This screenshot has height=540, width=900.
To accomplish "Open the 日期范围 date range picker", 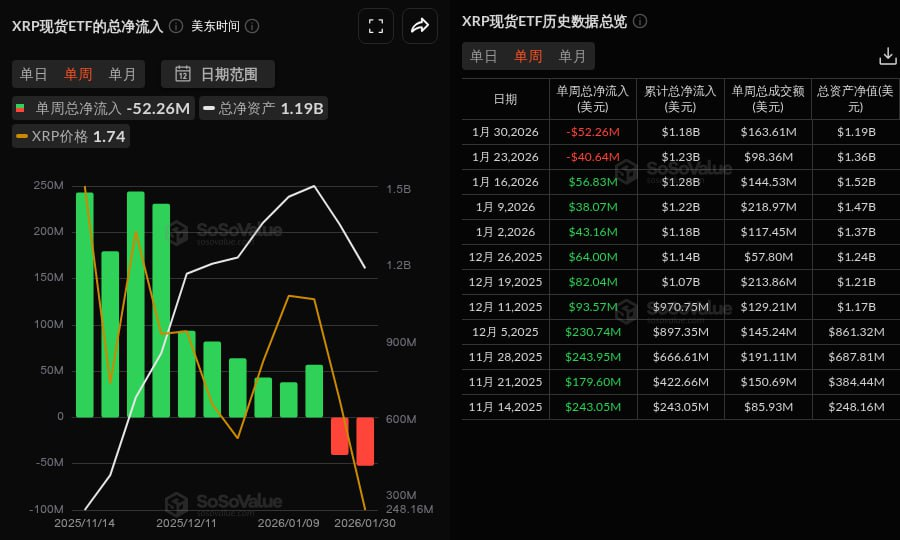I will [x=218, y=74].
